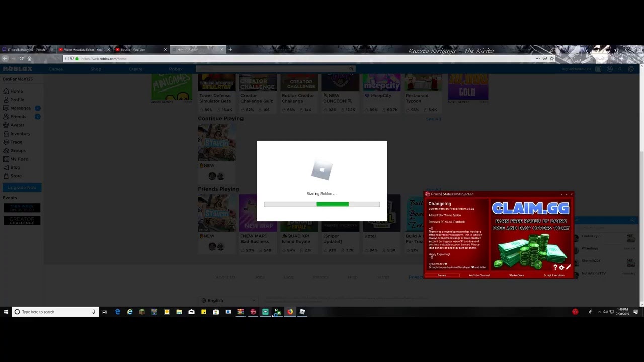Click the Proxo syringe inject icon

(x=568, y=268)
